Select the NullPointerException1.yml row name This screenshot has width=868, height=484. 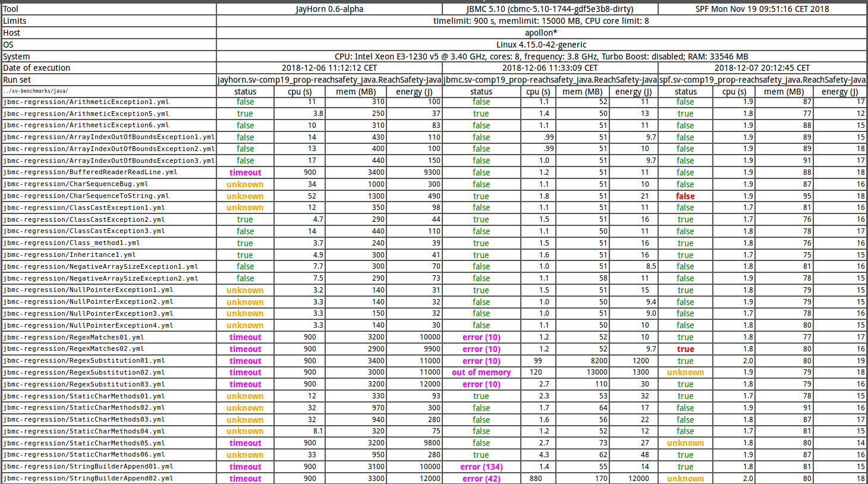pyautogui.click(x=88, y=290)
